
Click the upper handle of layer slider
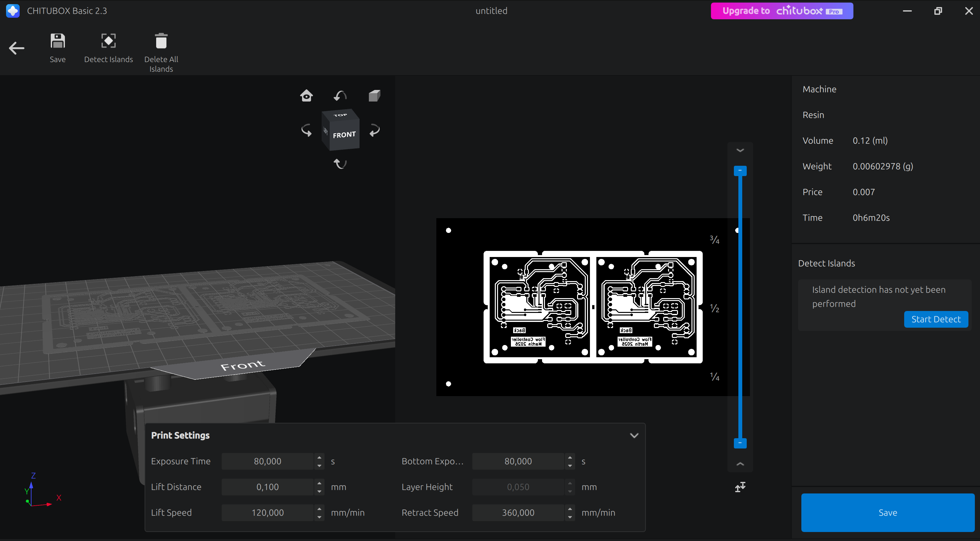click(740, 171)
